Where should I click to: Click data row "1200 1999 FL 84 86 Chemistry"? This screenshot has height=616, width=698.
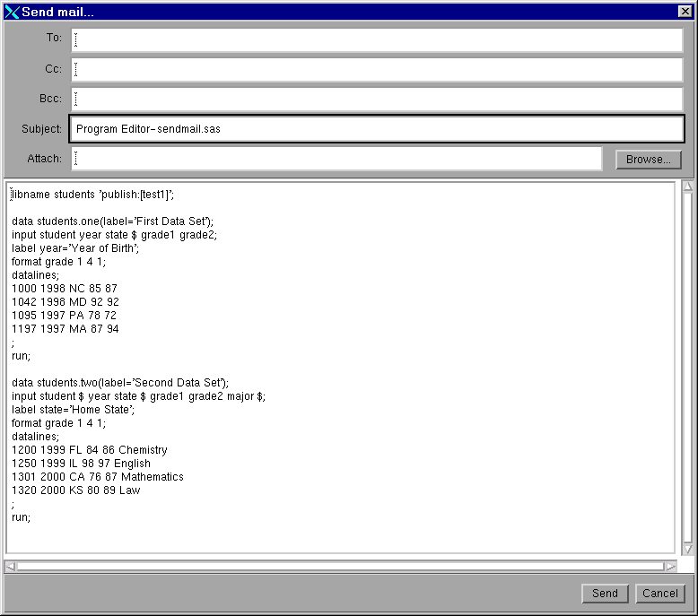90,450
